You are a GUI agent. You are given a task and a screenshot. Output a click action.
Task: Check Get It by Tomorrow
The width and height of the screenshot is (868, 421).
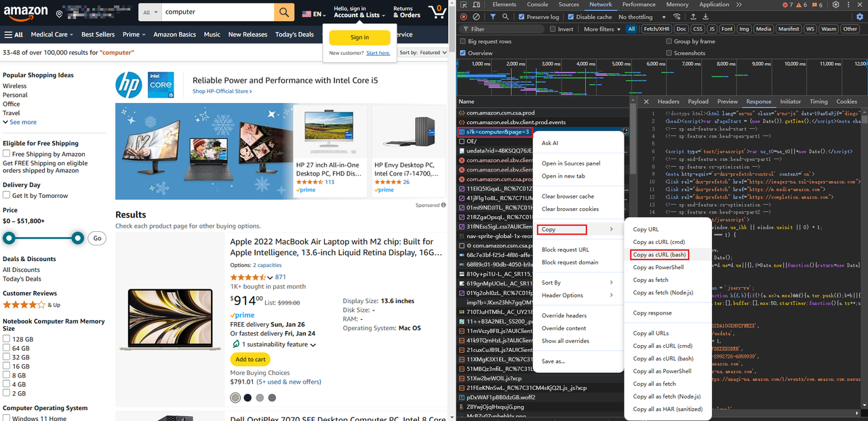[x=6, y=196]
